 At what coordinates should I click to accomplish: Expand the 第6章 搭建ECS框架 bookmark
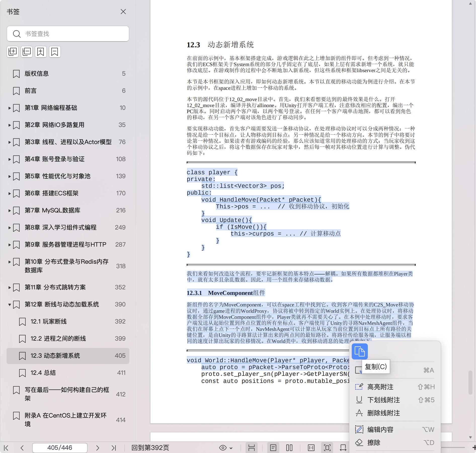pos(10,193)
